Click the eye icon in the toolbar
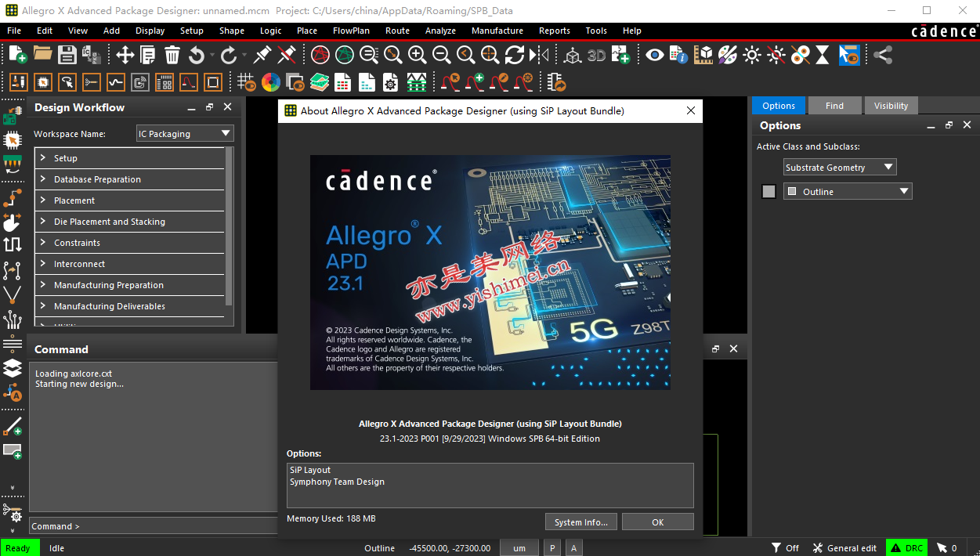The width and height of the screenshot is (980, 556). tap(654, 54)
